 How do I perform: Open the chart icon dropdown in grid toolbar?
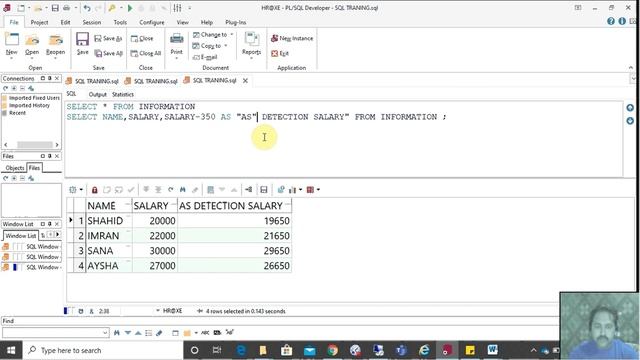click(x=301, y=190)
